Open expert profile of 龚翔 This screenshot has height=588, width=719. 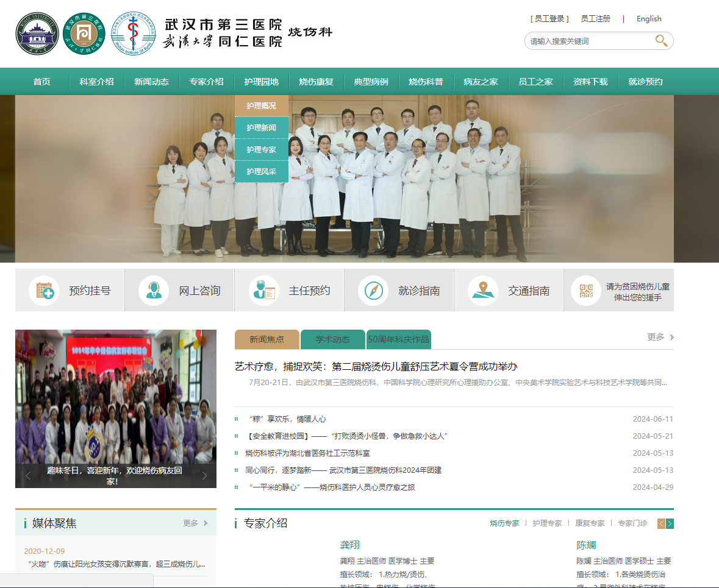point(350,545)
